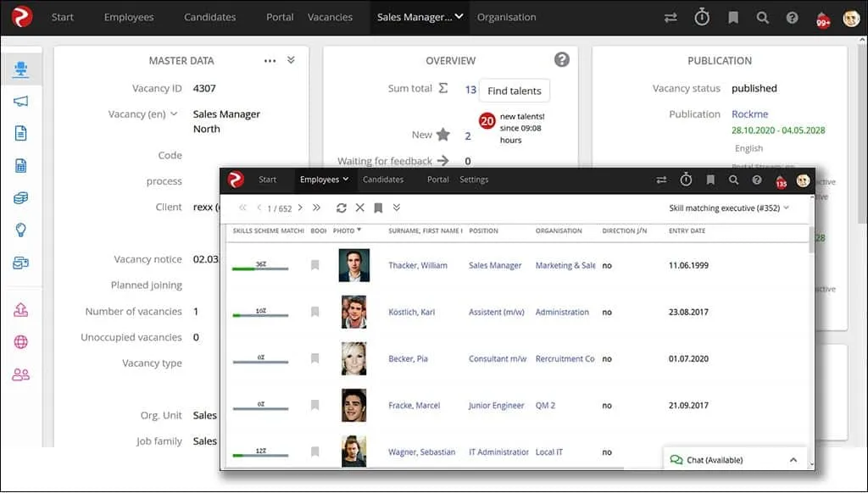Screen dimensions: 868x493
Task: Click skills match bar for Thacker, William
Action: click(x=260, y=269)
